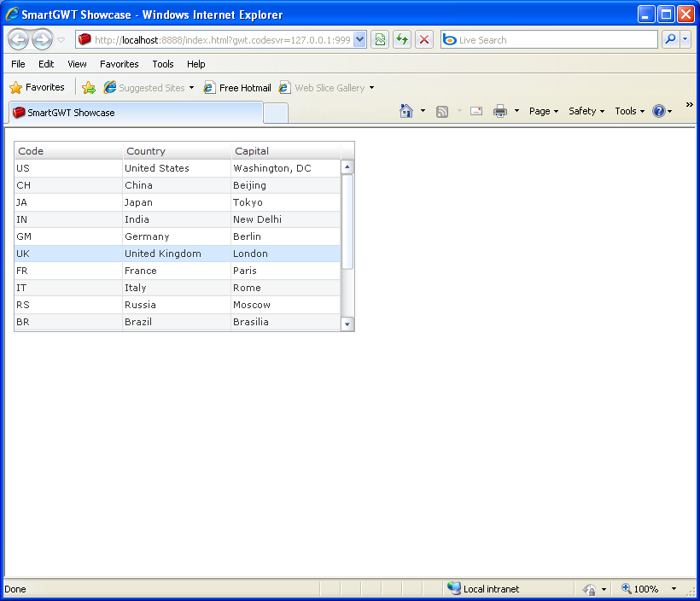Go forward with the Forward arrow button

[x=43, y=40]
